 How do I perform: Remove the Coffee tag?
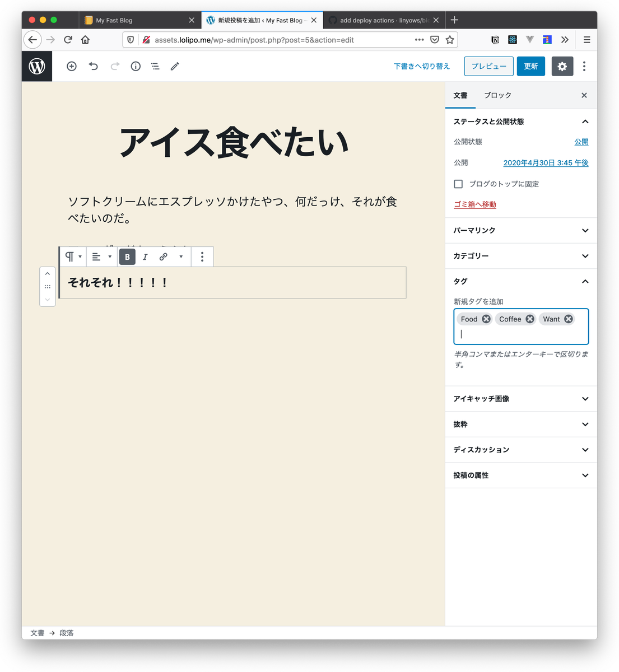pos(530,319)
